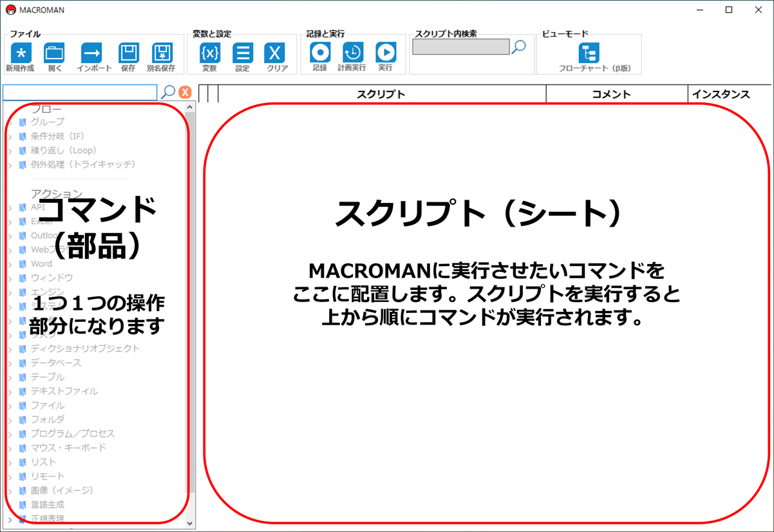This screenshot has width=774, height=532.
Task: Select 画像（イメージ） in the command tree
Action: [x=62, y=490]
